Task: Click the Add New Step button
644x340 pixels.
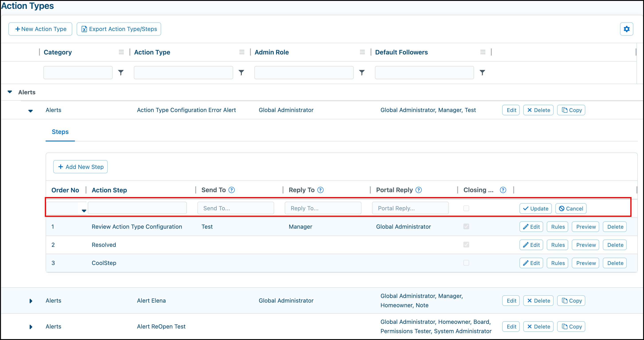Action: tap(80, 166)
